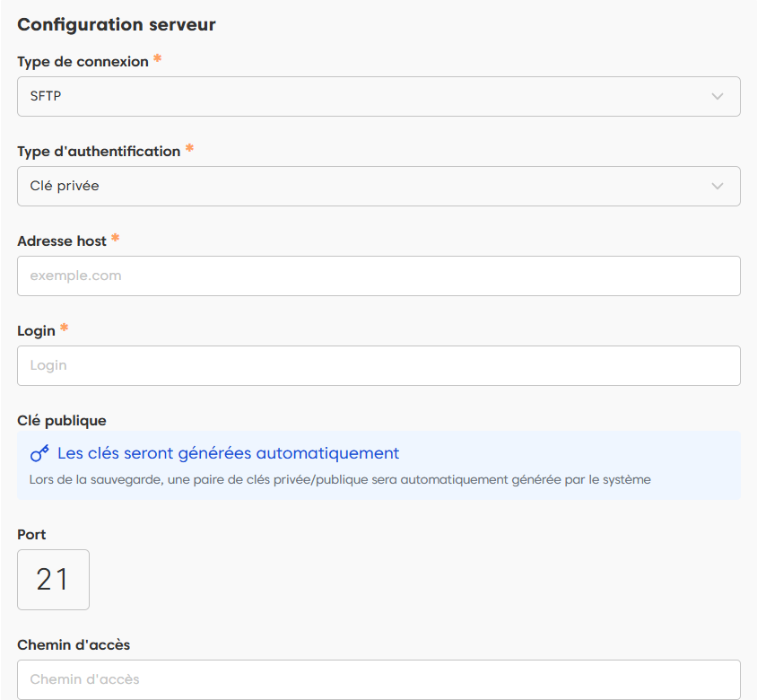The height and width of the screenshot is (700, 757).
Task: Click the chevron arrow on Clé privée field
Action: 717,186
